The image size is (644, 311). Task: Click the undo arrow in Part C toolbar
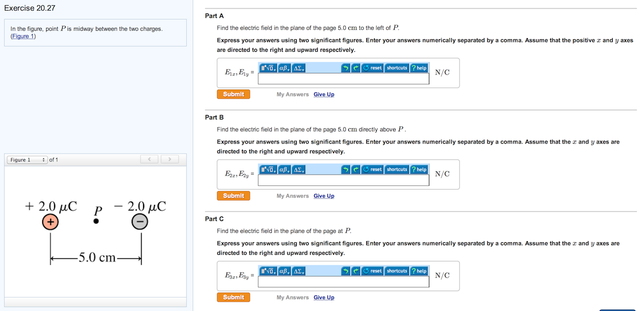point(346,271)
